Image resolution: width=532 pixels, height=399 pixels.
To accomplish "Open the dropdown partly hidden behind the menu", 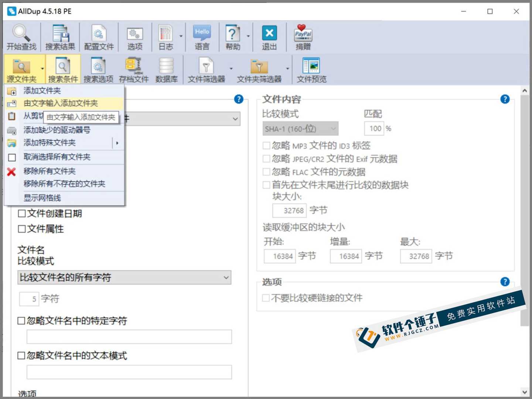I will [183, 119].
